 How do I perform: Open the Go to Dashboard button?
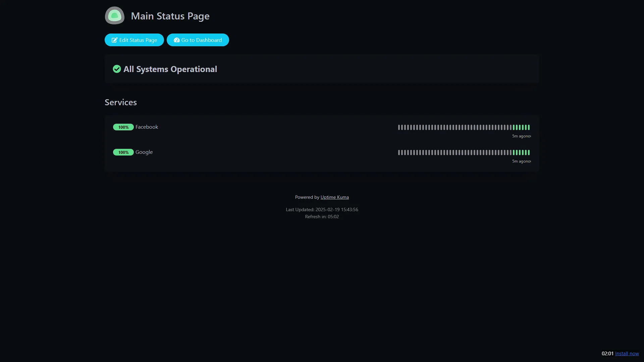pos(198,40)
